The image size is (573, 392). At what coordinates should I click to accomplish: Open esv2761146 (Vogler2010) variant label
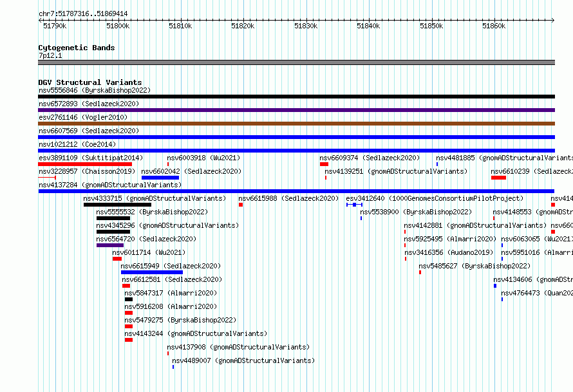(83, 117)
